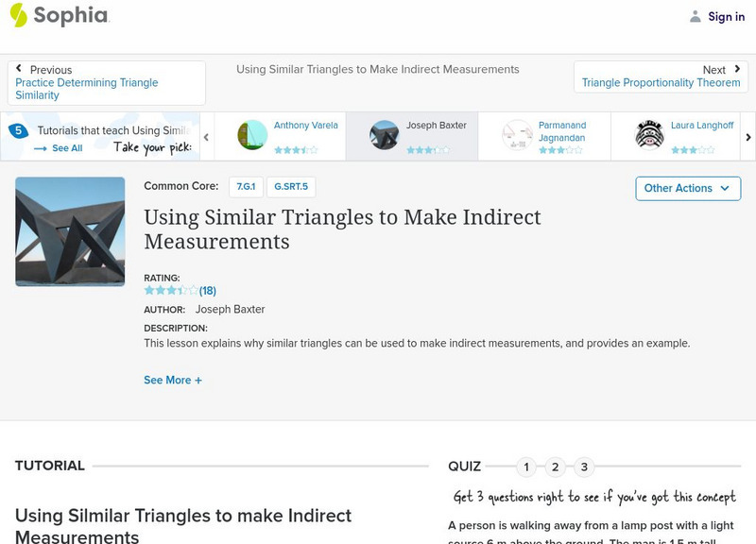Expand description with See More +
The image size is (756, 544).
point(173,380)
